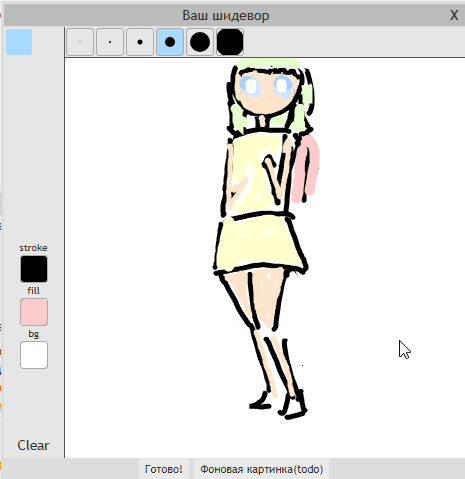Image resolution: width=465 pixels, height=479 pixels.
Task: Click the left black shoe in drawing
Action: [260, 402]
